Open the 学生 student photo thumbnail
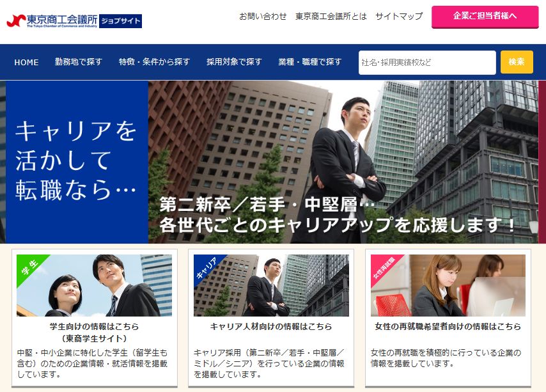 (x=95, y=285)
